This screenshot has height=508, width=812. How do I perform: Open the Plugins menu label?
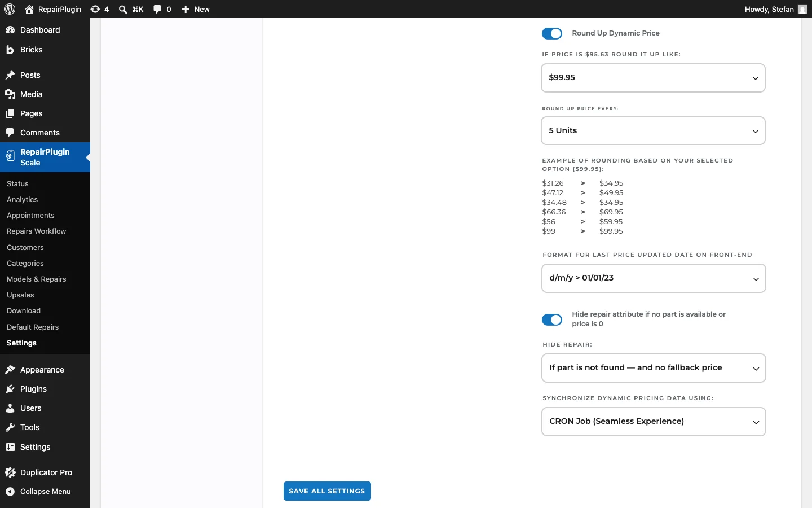coord(33,389)
